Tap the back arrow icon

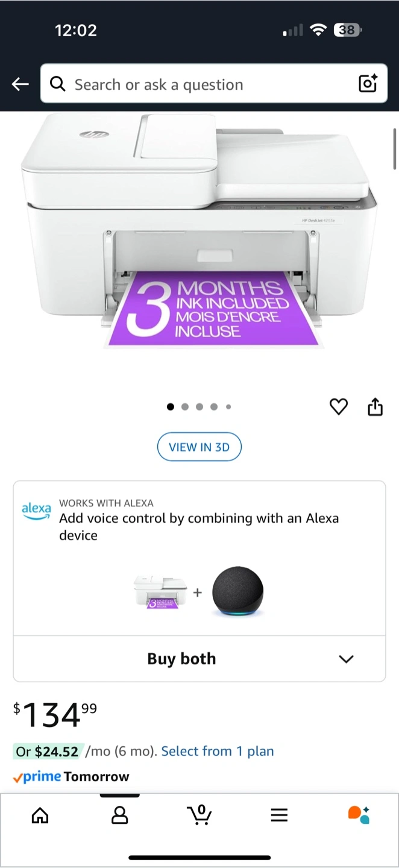tap(20, 84)
